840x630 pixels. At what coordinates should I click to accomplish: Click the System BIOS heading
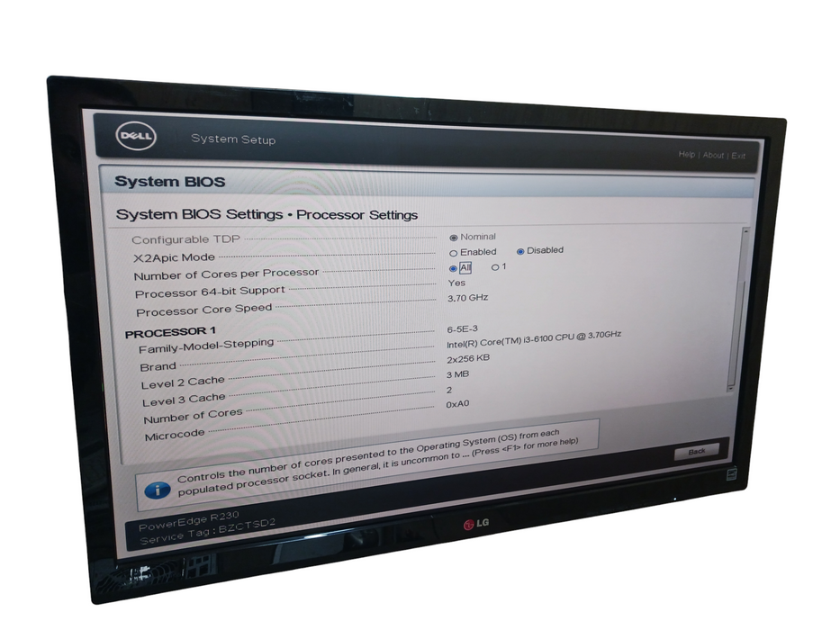(170, 182)
